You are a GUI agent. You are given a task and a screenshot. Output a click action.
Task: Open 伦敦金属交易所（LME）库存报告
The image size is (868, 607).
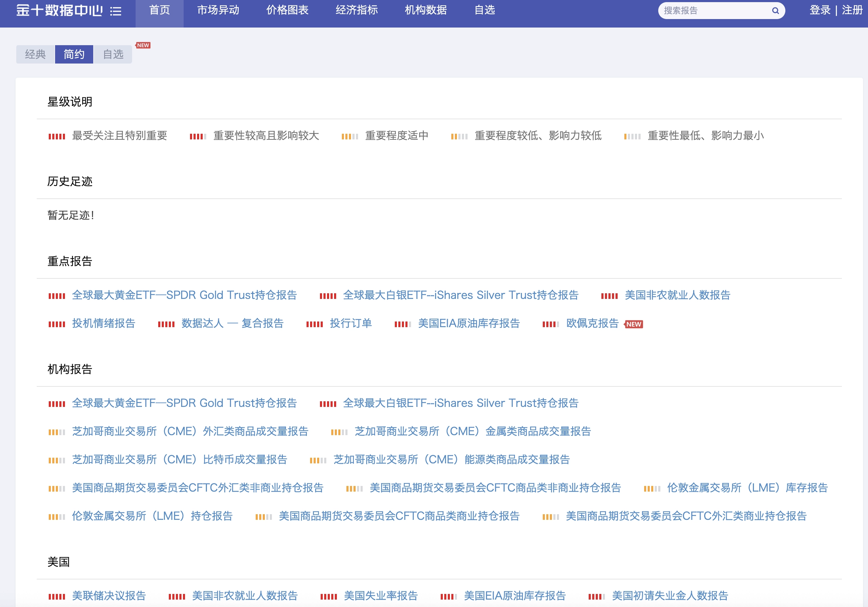coord(747,488)
